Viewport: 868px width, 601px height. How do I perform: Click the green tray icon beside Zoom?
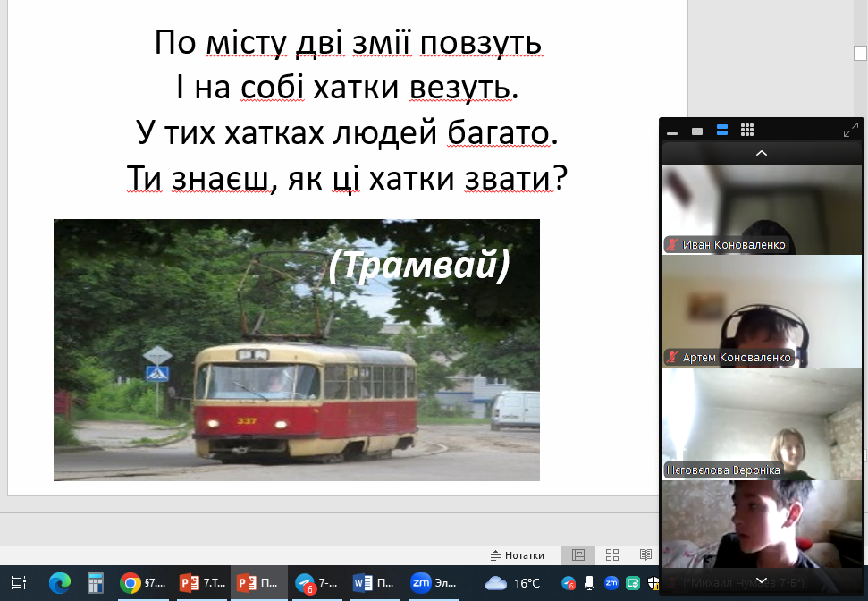click(633, 583)
